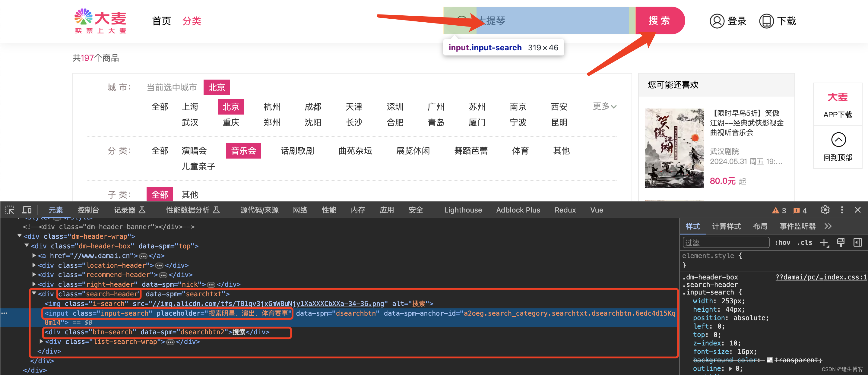The height and width of the screenshot is (375, 868).
Task: Click the inspect element picker icon
Action: tap(10, 210)
